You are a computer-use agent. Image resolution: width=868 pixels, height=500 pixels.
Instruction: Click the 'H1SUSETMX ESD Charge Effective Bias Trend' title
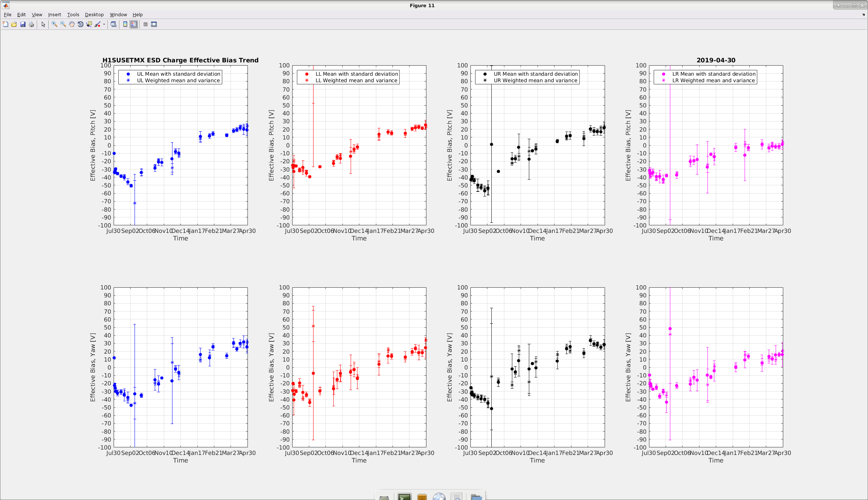180,60
